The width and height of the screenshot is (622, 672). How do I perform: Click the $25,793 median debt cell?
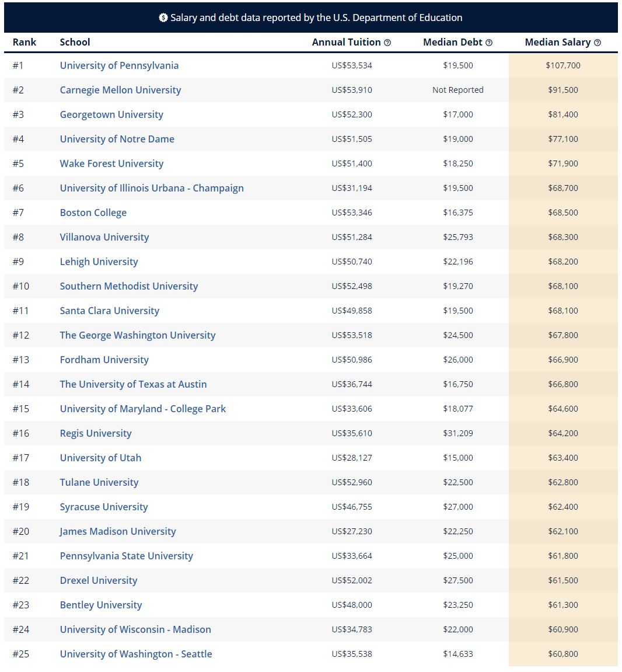(x=458, y=237)
